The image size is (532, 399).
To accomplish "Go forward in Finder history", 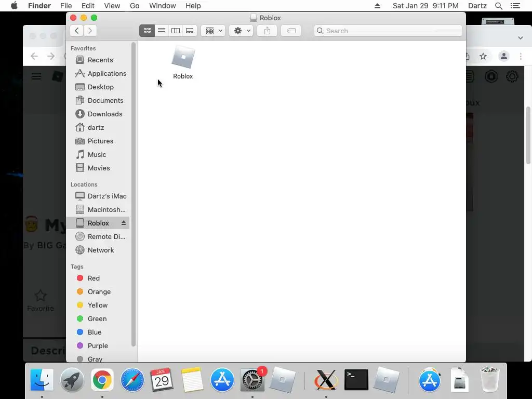I will coord(90,31).
